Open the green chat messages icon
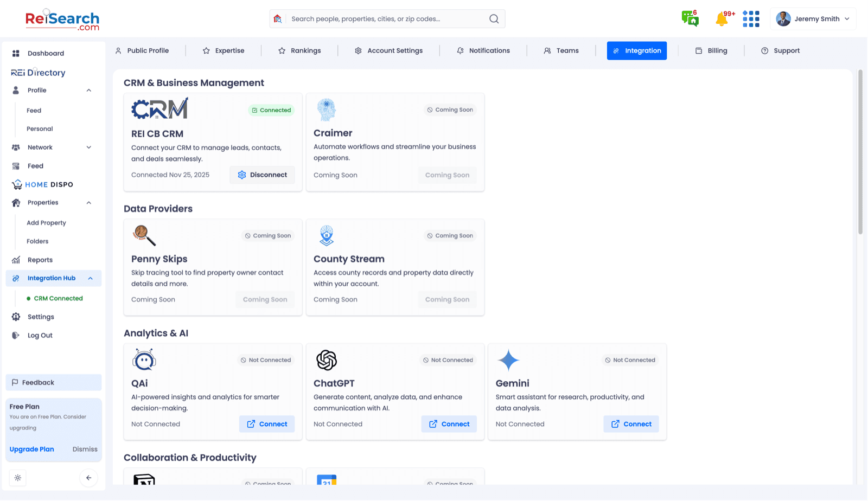Screen dimensions: 868x501 [690, 18]
